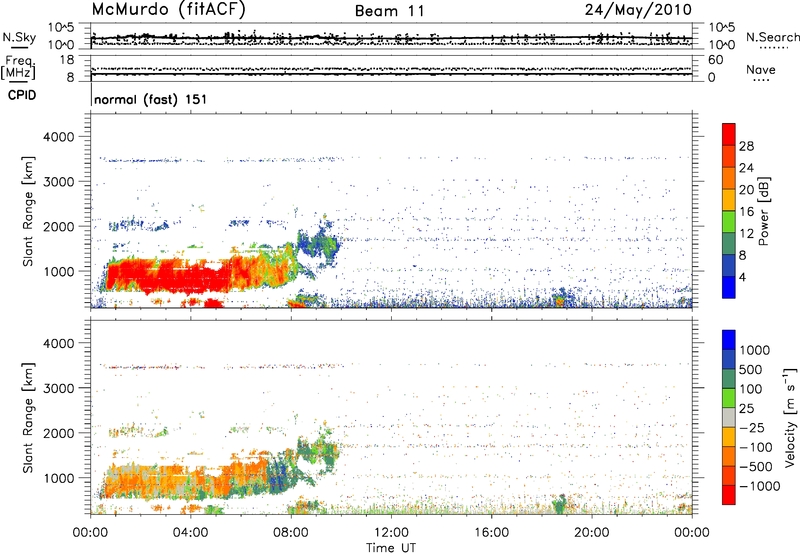Click the dotted line sample under N.Search
The image size is (800, 554).
pyautogui.click(x=773, y=47)
